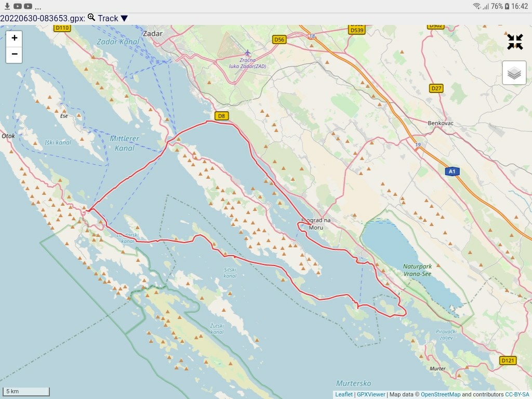The image size is (532, 399).
Task: Zoom in on the map
Action: [14, 38]
